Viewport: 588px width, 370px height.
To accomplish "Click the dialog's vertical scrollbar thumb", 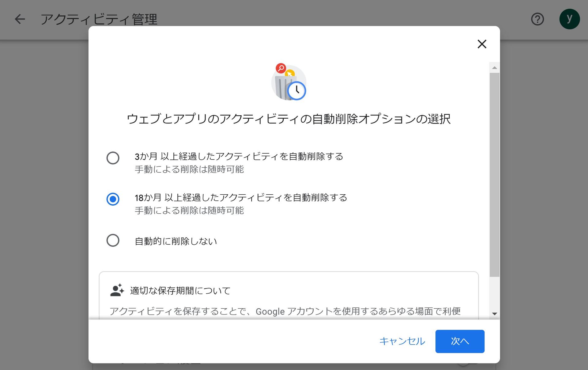I will pos(494,175).
